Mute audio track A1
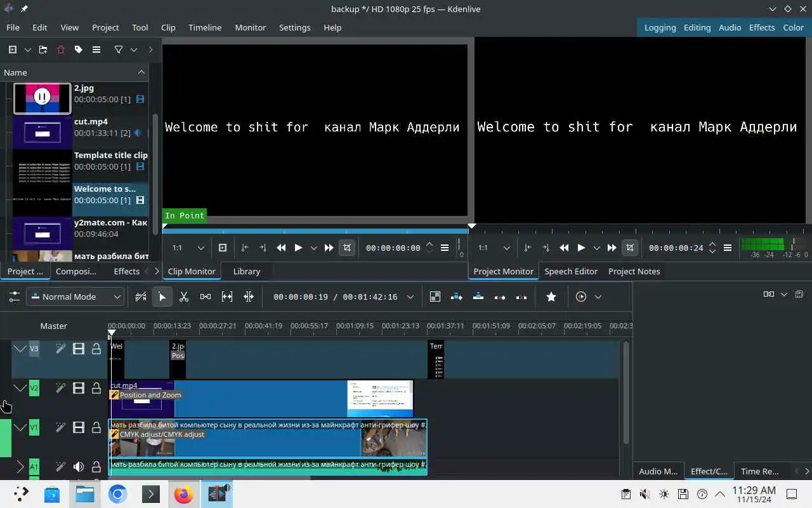Image resolution: width=812 pixels, height=508 pixels. pos(79,467)
